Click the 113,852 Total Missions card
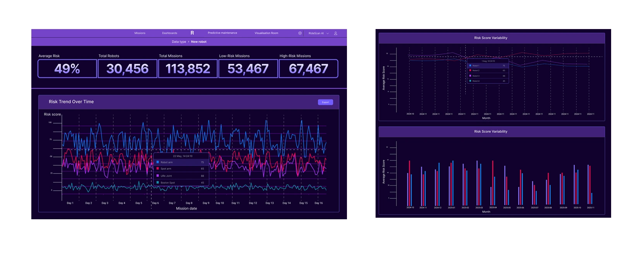Screen dimensions: 644x258 [188, 69]
